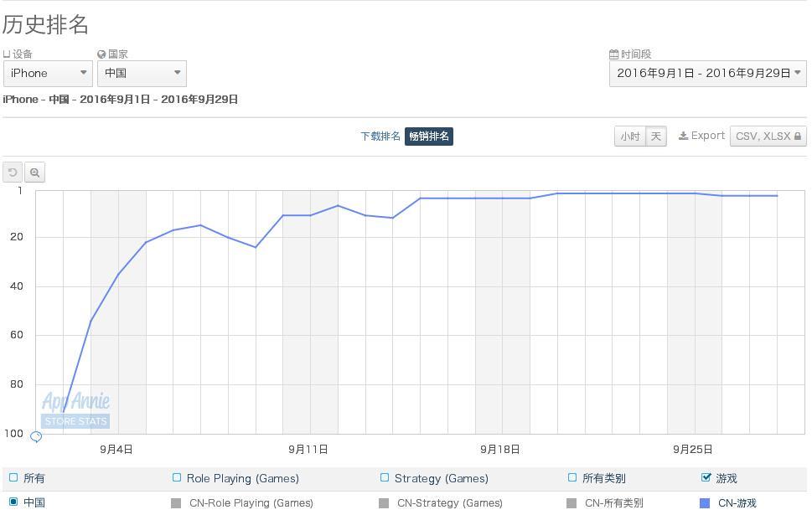Enable the 所有 checkbox
The width and height of the screenshot is (812, 515).
[14, 477]
